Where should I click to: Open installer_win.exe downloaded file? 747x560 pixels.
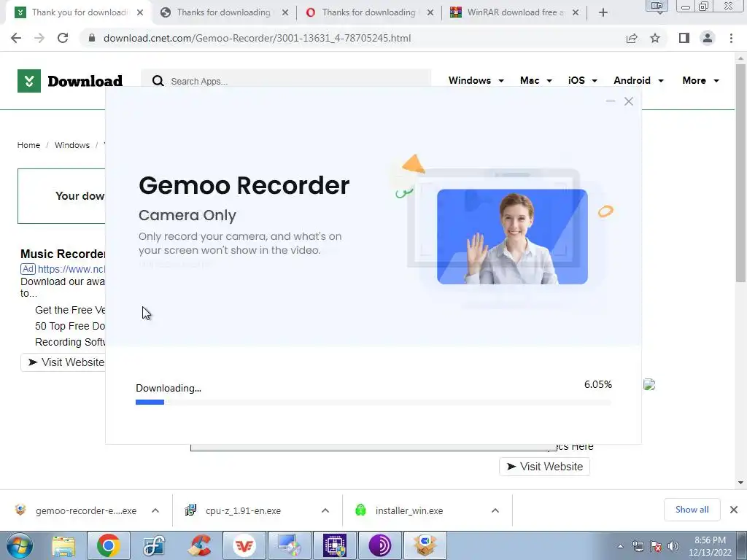(409, 510)
